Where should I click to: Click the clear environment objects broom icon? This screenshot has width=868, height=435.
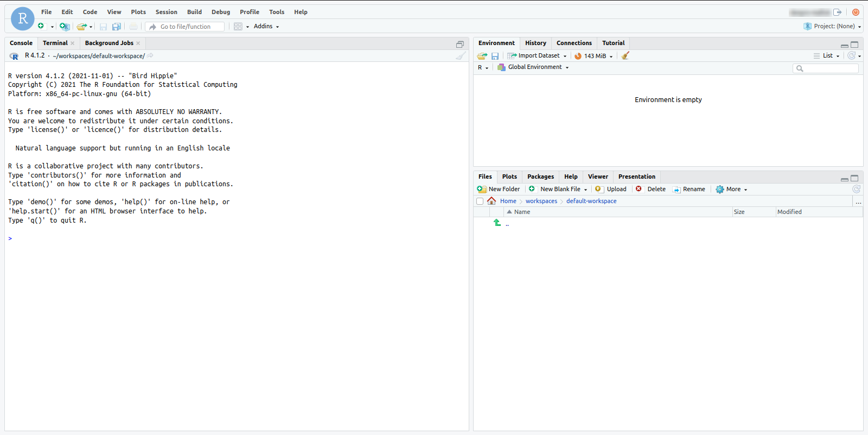coord(626,55)
